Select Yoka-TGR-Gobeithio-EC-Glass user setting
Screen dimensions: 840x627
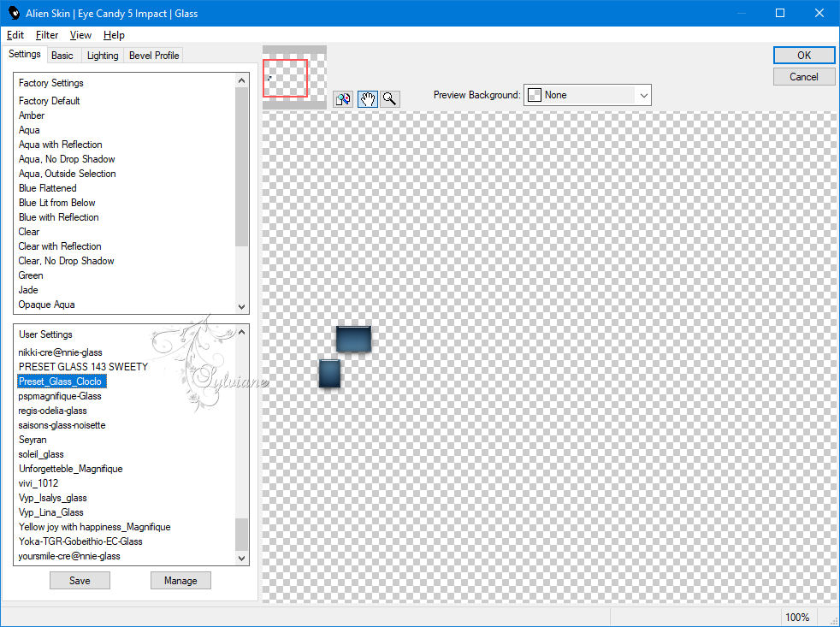tap(80, 541)
